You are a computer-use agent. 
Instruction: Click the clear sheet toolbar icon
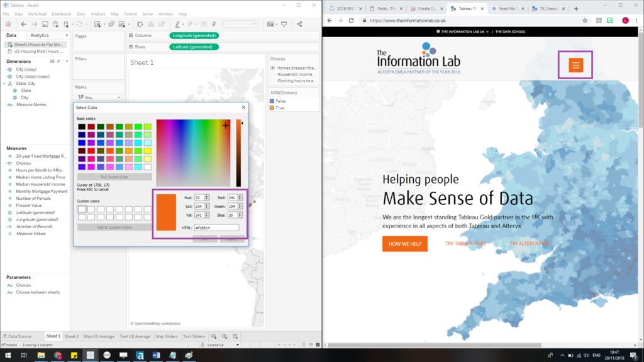[x=121, y=25]
